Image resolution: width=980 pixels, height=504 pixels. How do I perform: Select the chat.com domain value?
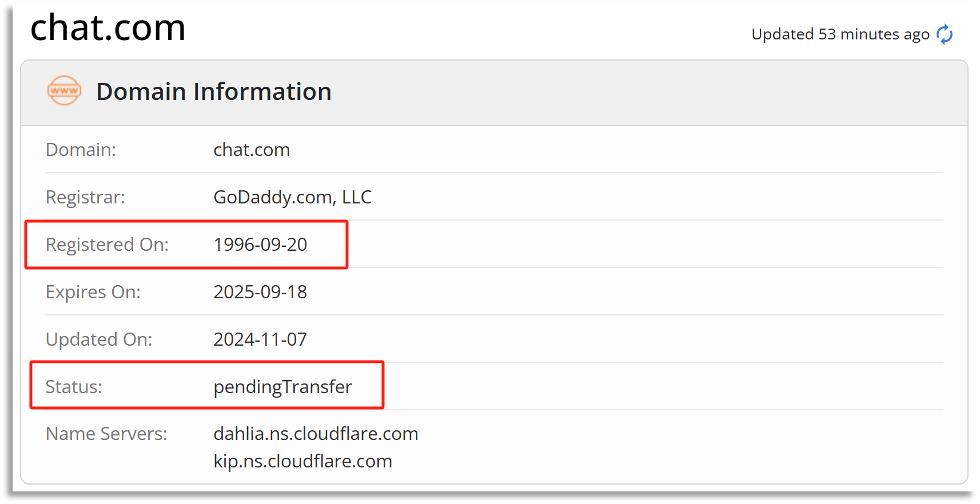tap(252, 150)
